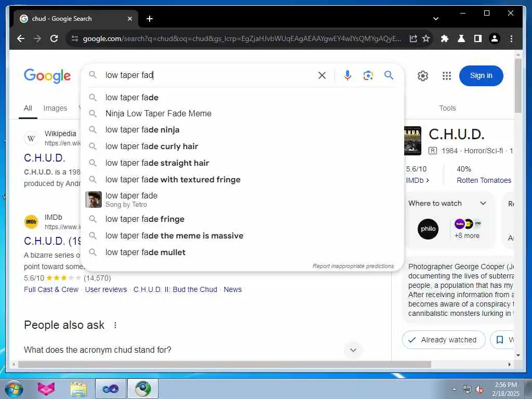The image size is (532, 399).
Task: Start voice search with microphone icon
Action: pos(347,75)
